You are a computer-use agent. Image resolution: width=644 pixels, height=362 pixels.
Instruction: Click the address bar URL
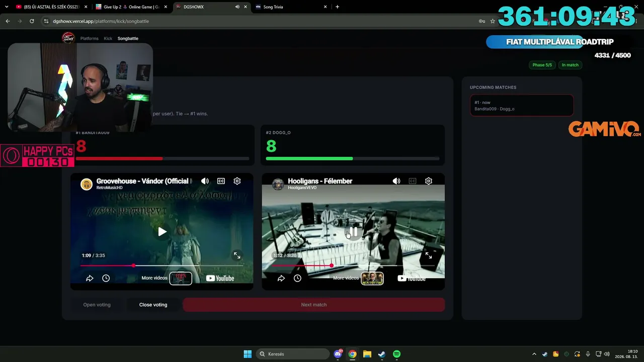[101, 21]
